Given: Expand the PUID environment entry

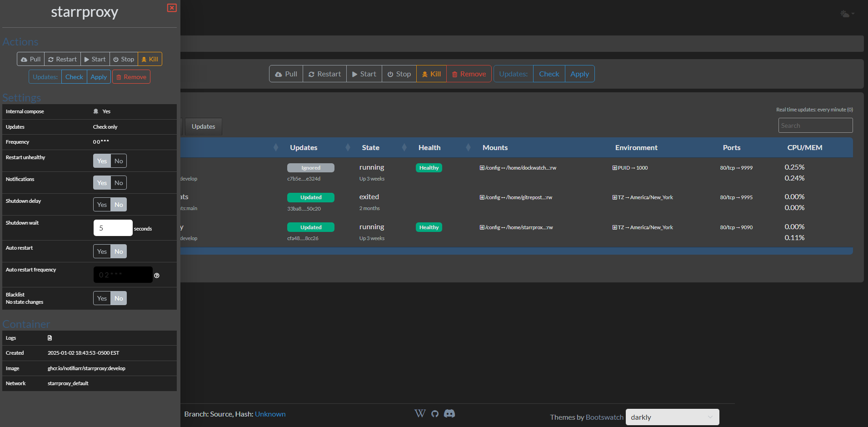Looking at the screenshot, I should [x=614, y=168].
